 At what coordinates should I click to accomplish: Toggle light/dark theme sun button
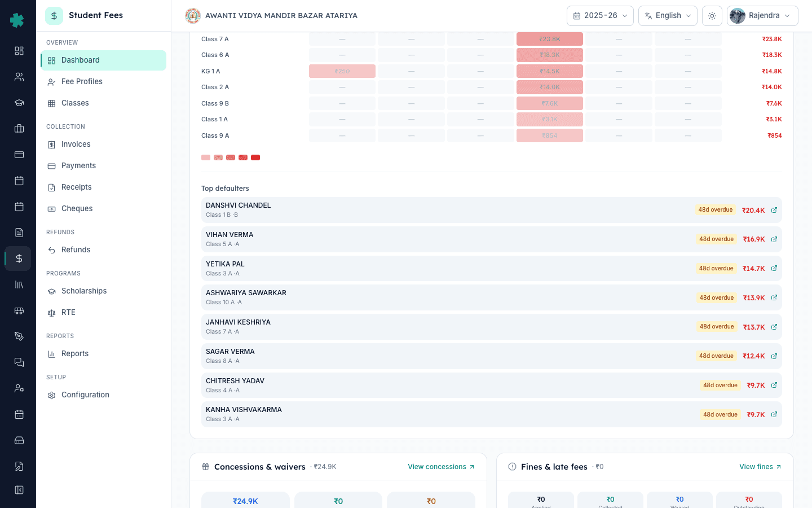click(x=712, y=16)
